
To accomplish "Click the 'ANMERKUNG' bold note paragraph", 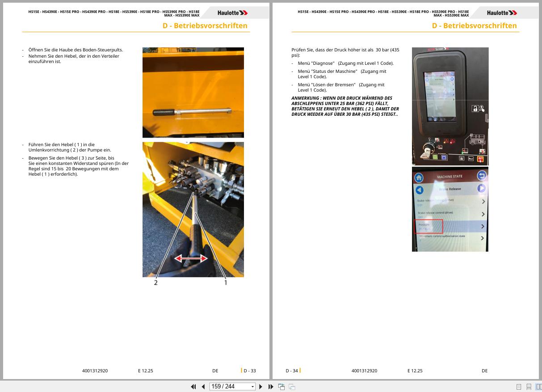I will point(345,106).
